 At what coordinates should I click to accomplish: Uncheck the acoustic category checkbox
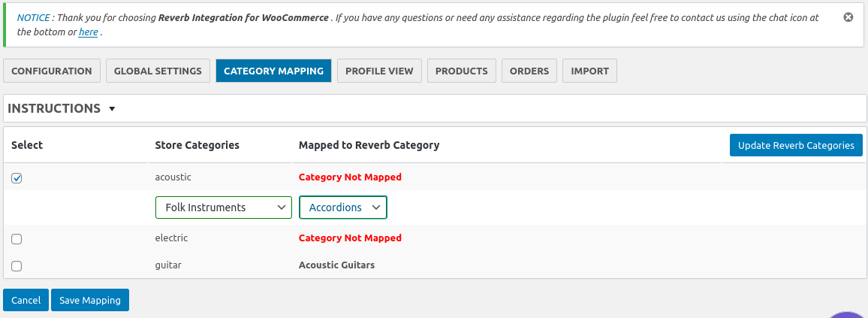17,178
